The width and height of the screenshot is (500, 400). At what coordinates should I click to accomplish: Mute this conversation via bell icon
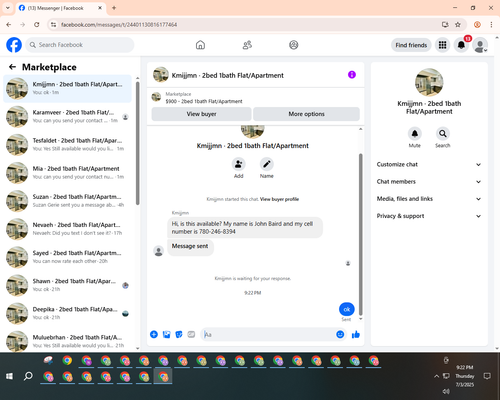point(415,134)
